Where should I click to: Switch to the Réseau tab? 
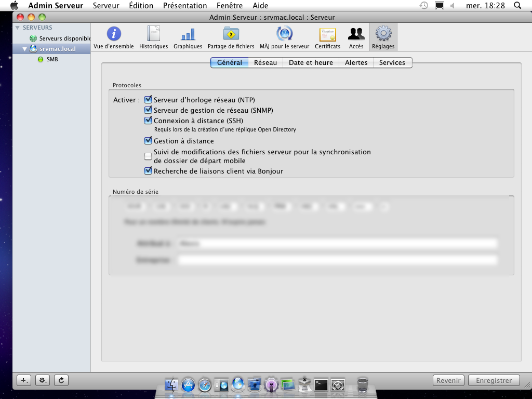(265, 62)
